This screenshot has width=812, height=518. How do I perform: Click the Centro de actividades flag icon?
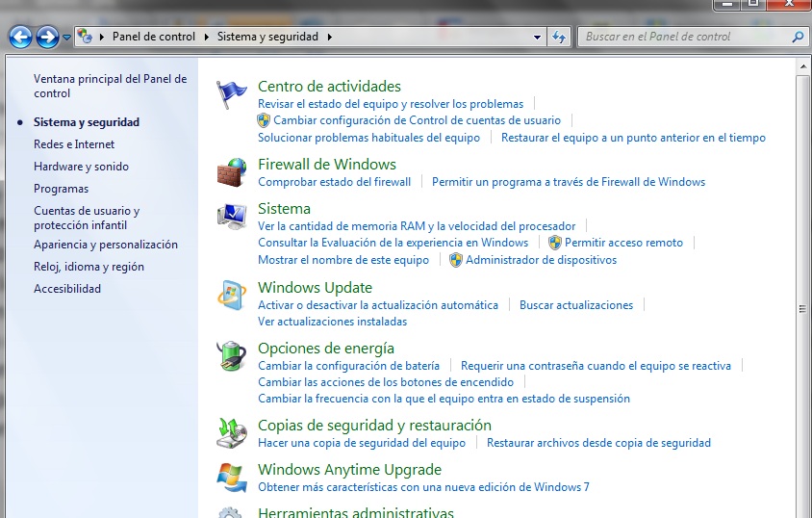point(231,94)
